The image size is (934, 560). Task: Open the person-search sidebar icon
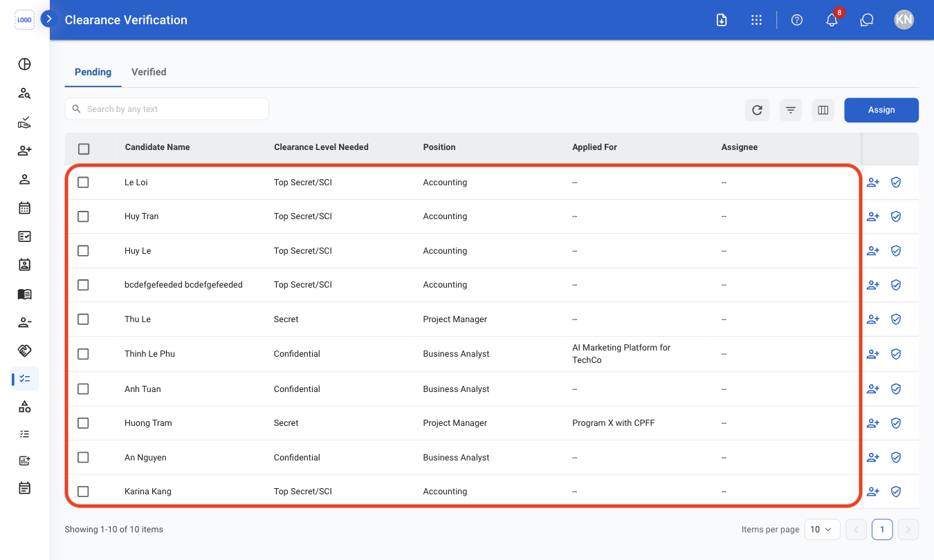(24, 93)
